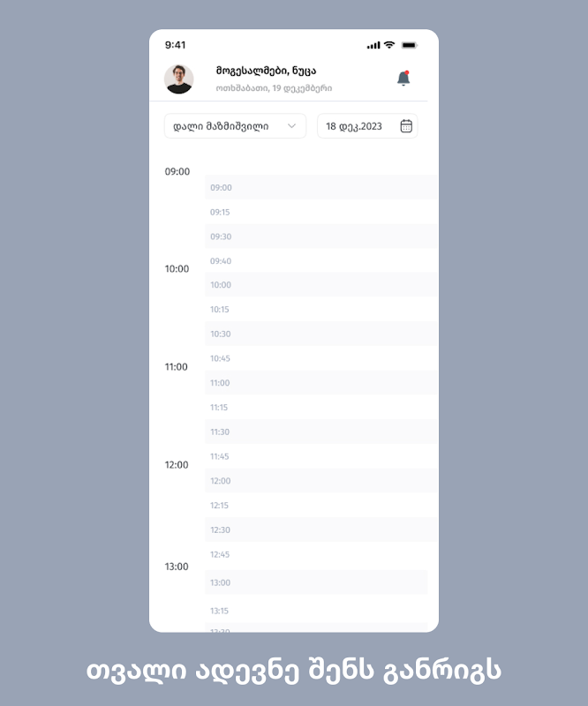Click the cellular signal bars icon
The image size is (588, 706).
(373, 46)
